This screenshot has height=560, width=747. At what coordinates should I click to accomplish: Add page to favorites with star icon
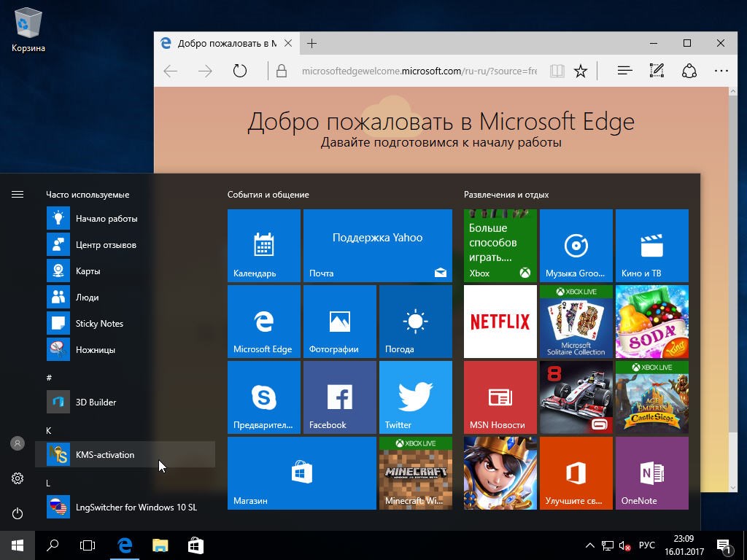pos(580,71)
